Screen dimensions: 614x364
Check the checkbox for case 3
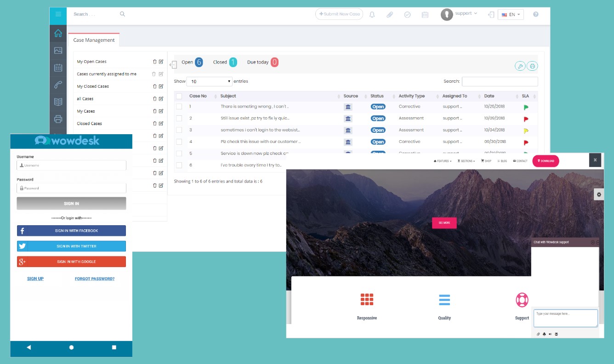179,130
